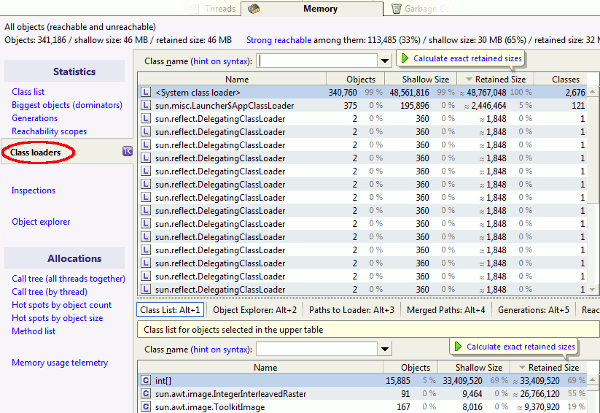Click the Garbage Collection trash can icon
Image resolution: width=600 pixels, height=413 pixels.
coord(396,8)
